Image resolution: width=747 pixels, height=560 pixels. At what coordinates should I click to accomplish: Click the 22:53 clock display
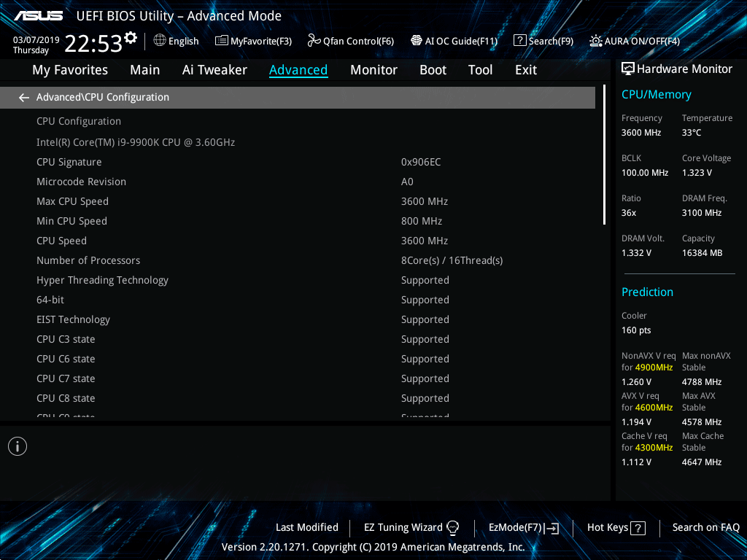(x=93, y=44)
